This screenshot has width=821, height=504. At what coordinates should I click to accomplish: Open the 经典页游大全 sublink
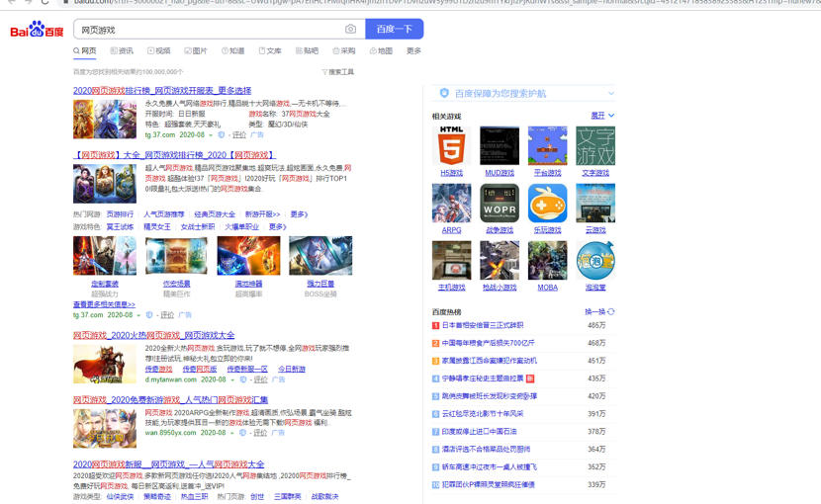[215, 214]
